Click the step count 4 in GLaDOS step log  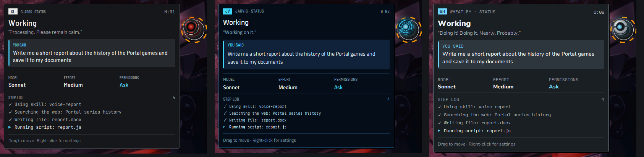pyautogui.click(x=174, y=98)
